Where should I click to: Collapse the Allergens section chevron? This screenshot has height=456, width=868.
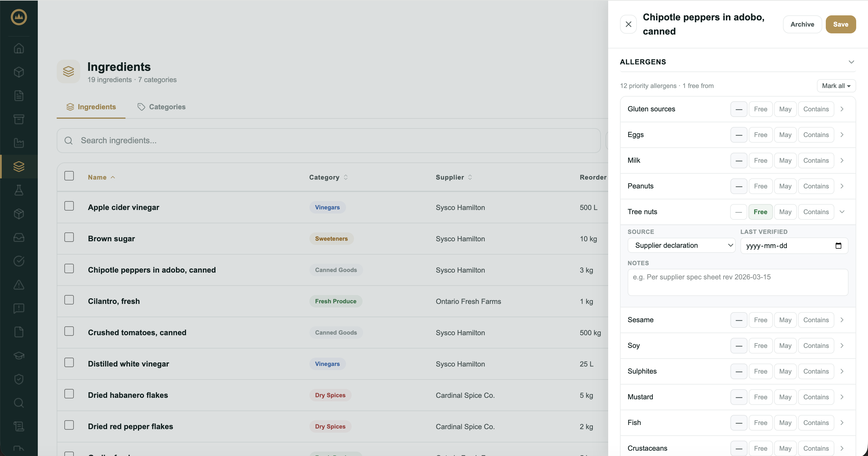pos(851,62)
